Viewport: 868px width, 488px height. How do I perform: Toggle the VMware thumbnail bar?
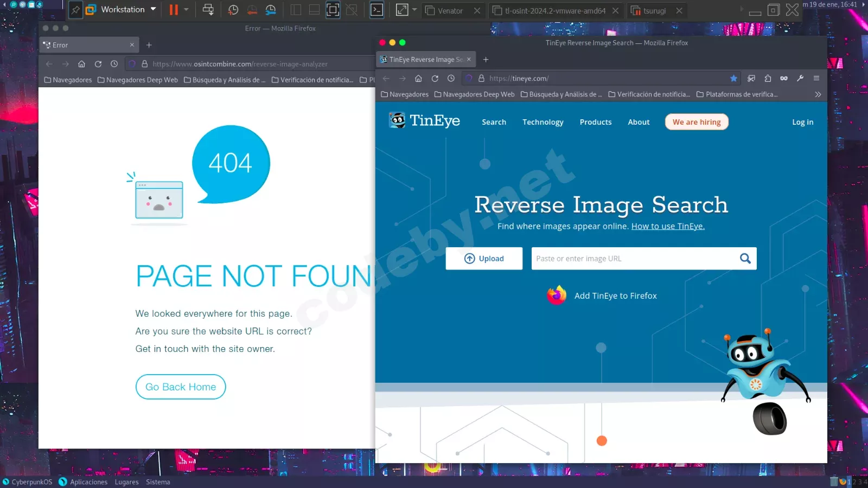pos(314,10)
